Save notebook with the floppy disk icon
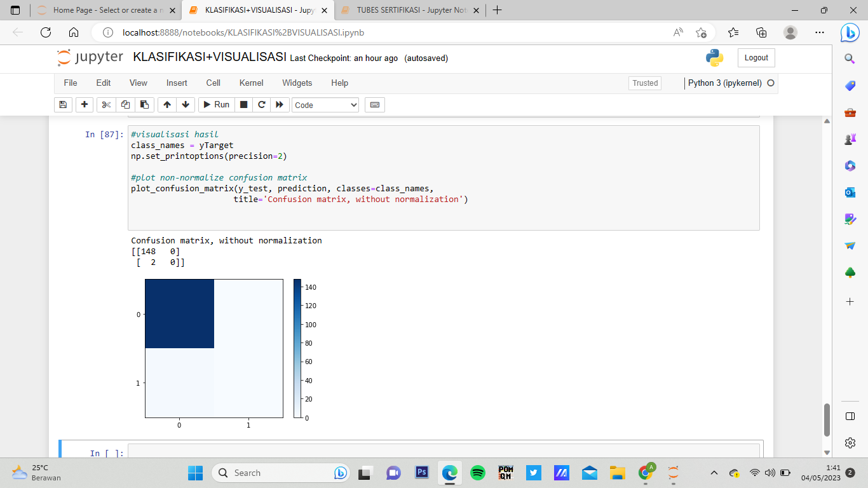Screen dimensions: 868x488 tap(62, 105)
